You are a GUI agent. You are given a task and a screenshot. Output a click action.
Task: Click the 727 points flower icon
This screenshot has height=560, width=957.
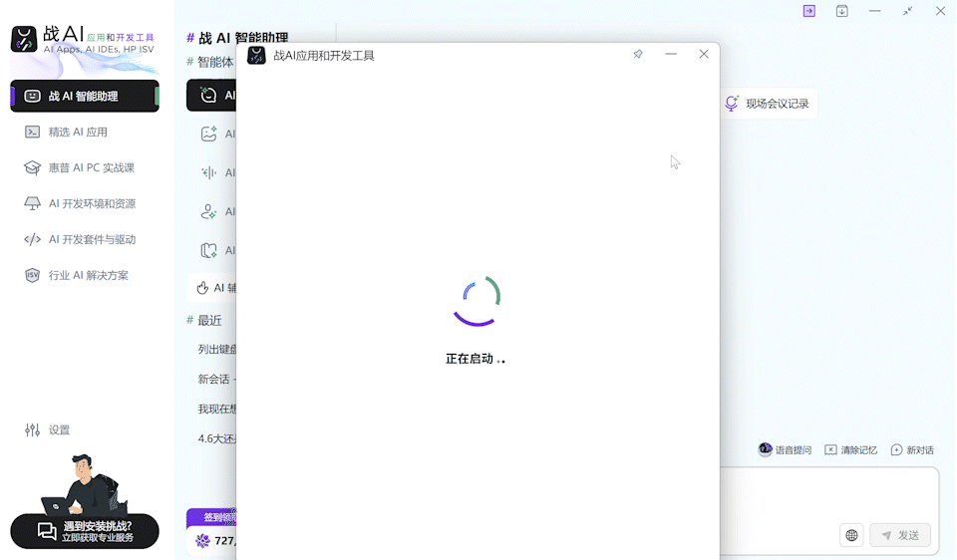pyautogui.click(x=202, y=540)
